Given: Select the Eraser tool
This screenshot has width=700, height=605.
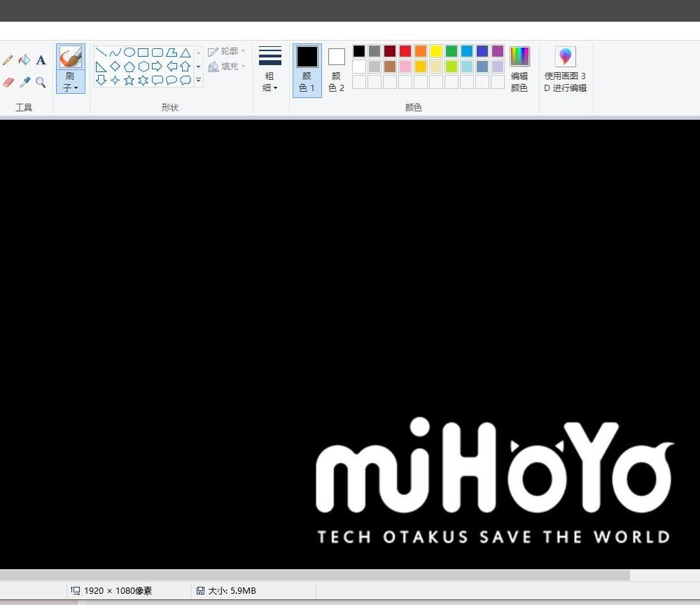Looking at the screenshot, I should point(8,83).
